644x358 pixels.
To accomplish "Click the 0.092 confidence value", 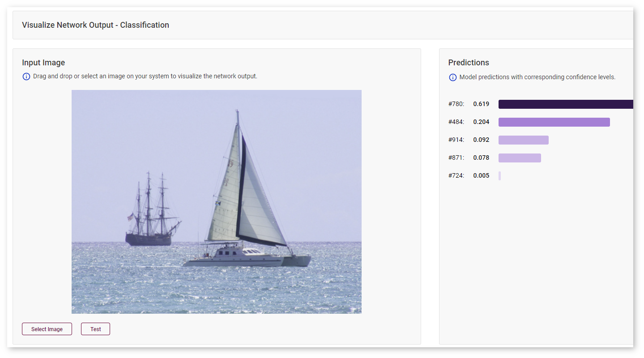I will tap(481, 140).
